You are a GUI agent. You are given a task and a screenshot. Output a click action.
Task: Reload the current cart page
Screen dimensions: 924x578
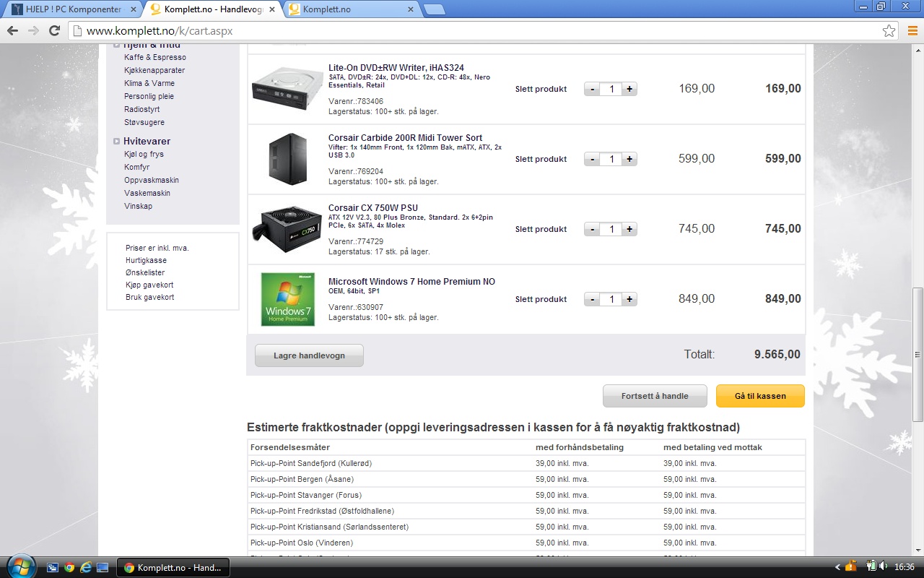(54, 31)
